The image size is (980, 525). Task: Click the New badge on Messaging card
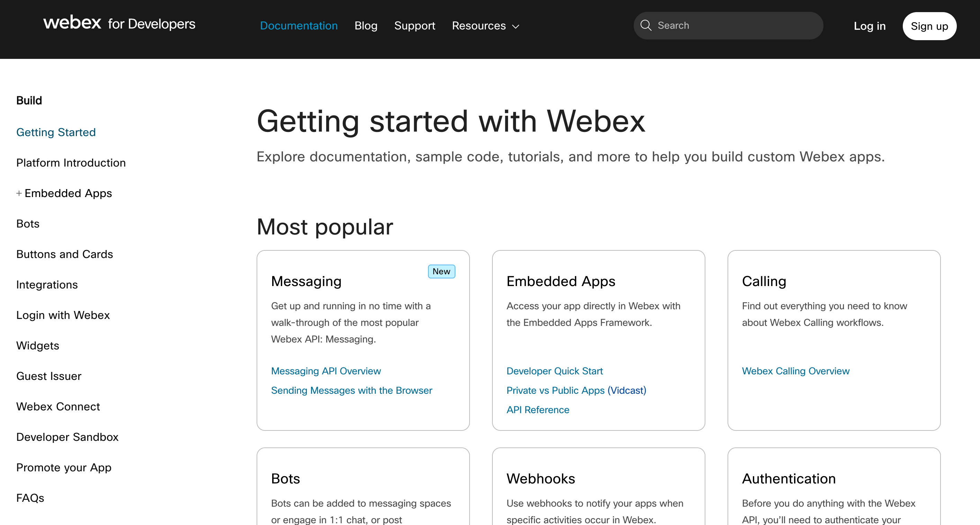click(x=441, y=271)
